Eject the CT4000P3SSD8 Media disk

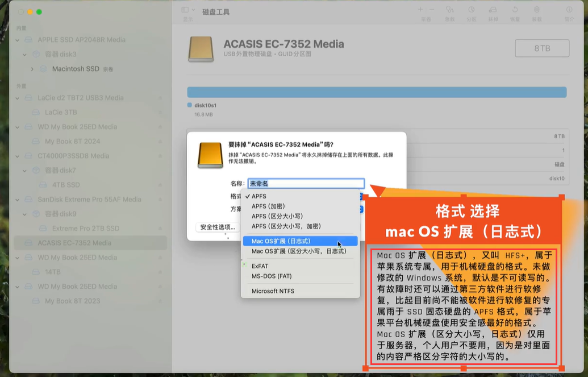point(160,156)
